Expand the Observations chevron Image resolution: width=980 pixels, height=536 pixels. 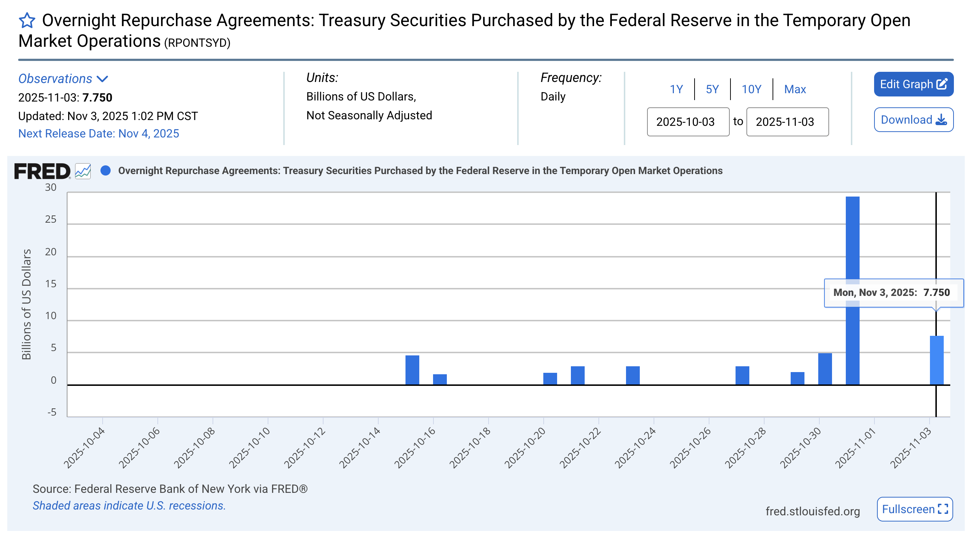click(x=102, y=79)
